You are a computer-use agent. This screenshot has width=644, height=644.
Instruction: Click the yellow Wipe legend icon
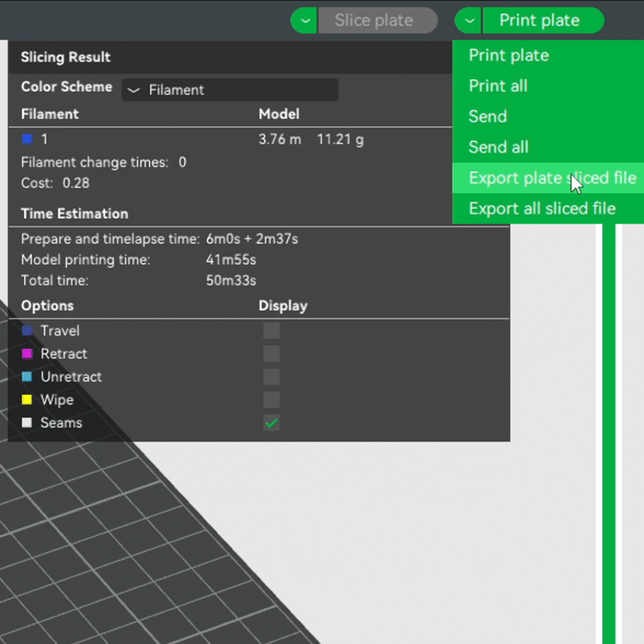coord(27,400)
